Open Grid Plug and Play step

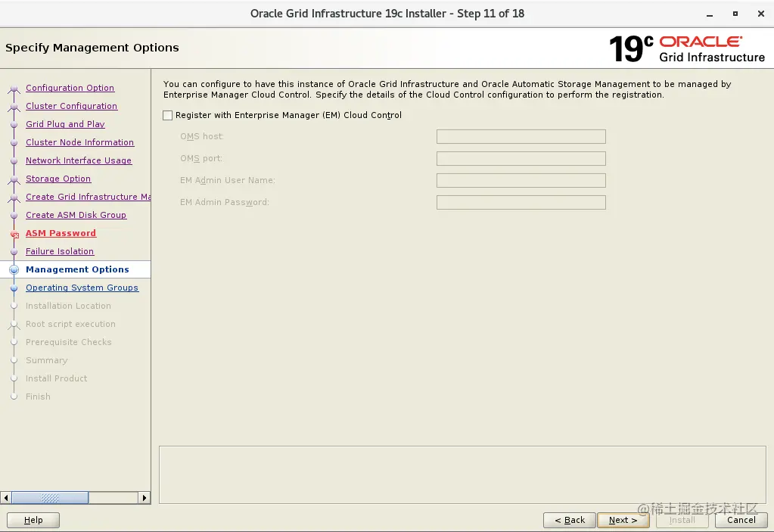65,124
